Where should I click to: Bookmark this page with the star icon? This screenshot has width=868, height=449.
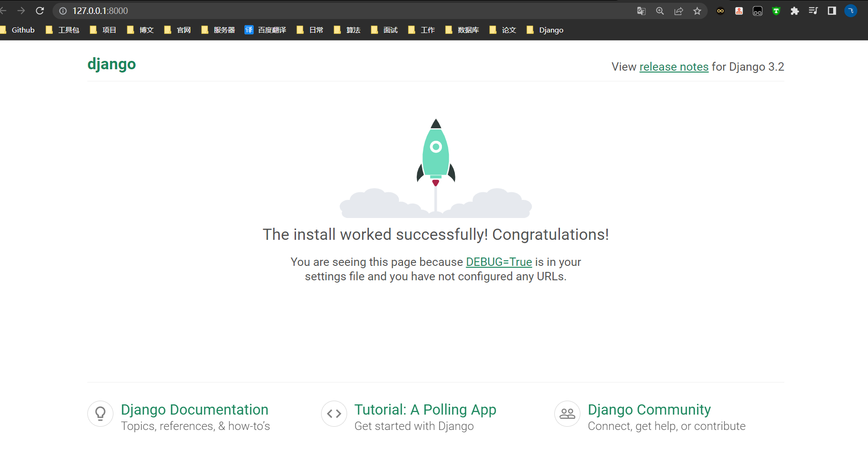pyautogui.click(x=697, y=11)
